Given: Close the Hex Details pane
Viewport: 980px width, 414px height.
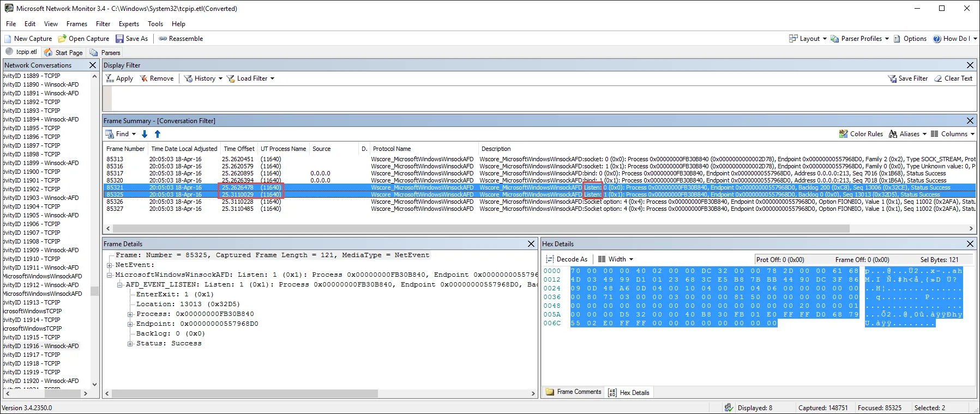Looking at the screenshot, I should 970,244.
